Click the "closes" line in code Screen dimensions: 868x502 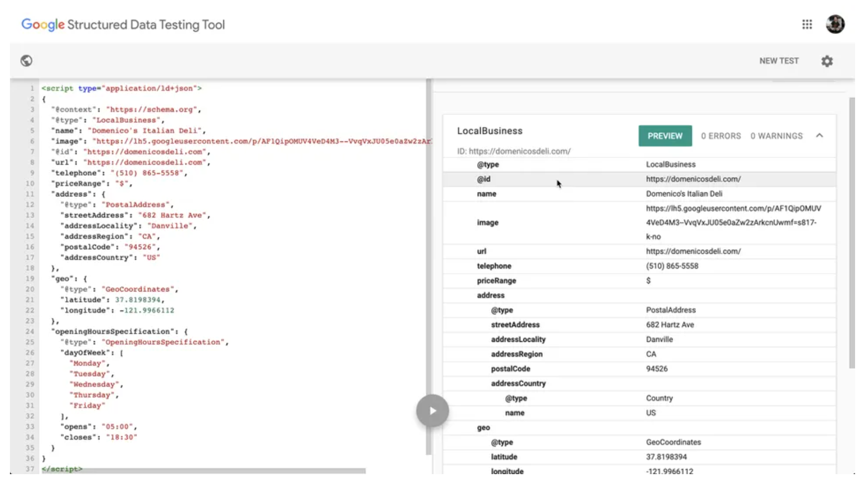(x=98, y=437)
